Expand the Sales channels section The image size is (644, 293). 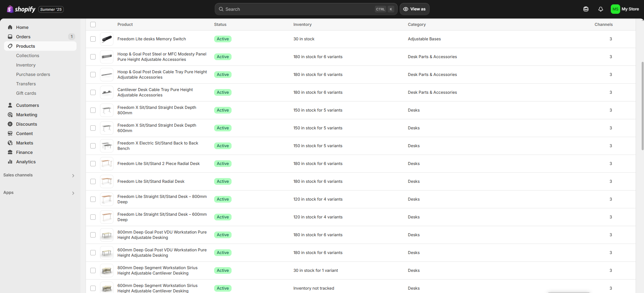pos(73,175)
